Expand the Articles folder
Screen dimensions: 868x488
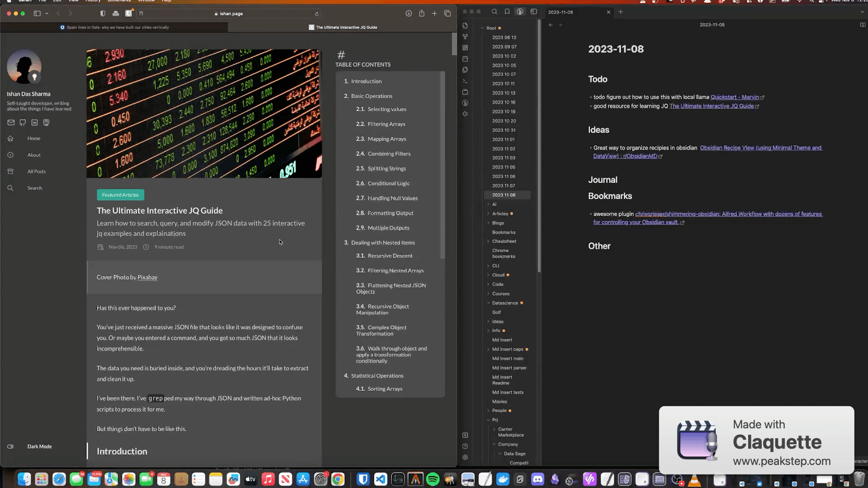click(488, 214)
